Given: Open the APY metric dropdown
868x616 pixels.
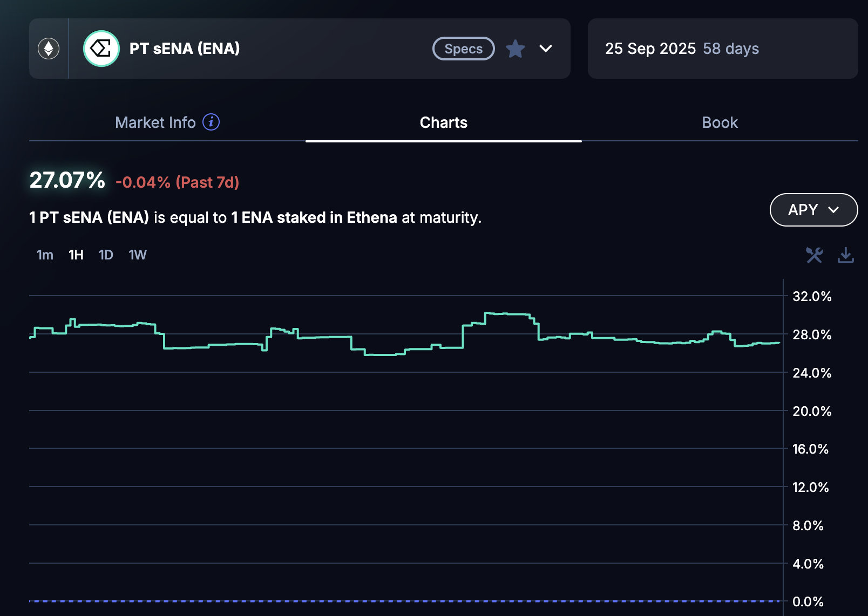Looking at the screenshot, I should coord(813,210).
